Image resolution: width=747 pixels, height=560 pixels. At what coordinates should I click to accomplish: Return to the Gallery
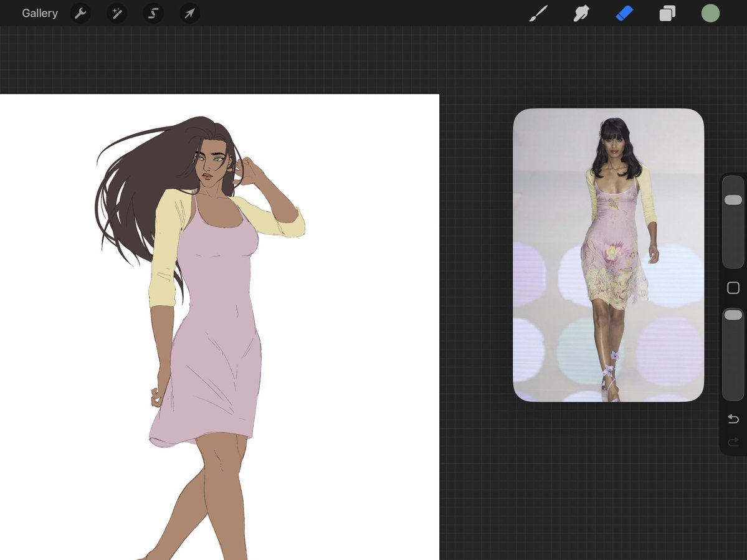click(x=39, y=13)
